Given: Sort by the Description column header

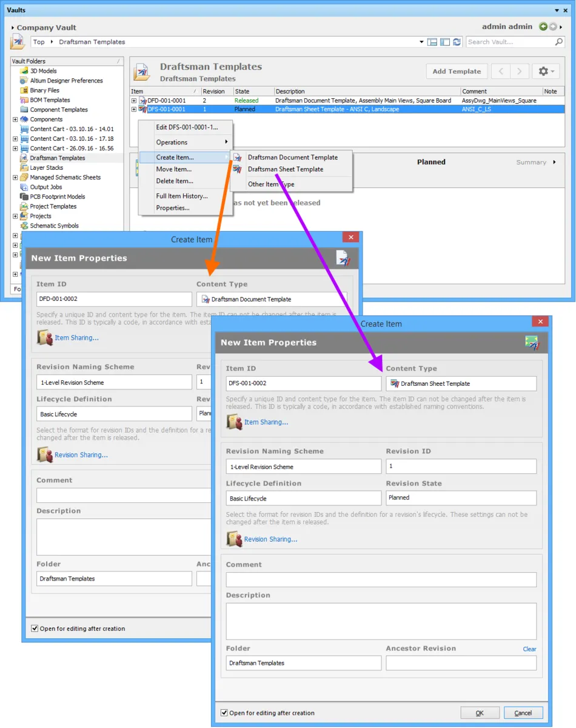Looking at the screenshot, I should pyautogui.click(x=367, y=92).
